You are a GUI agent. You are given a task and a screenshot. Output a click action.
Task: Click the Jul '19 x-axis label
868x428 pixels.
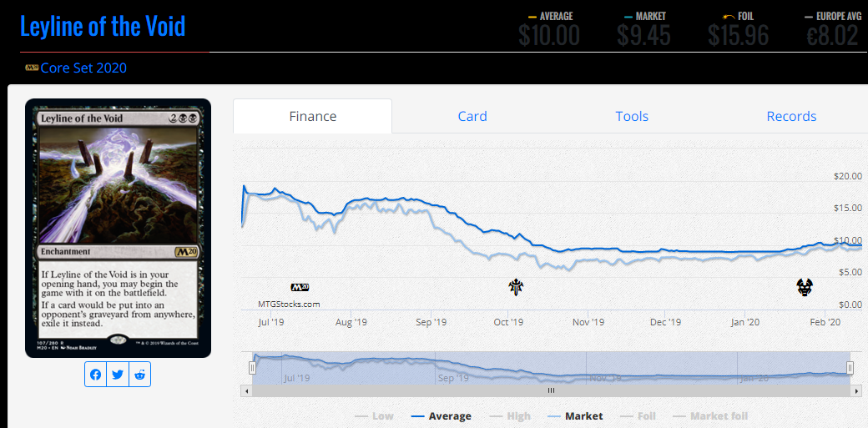270,322
